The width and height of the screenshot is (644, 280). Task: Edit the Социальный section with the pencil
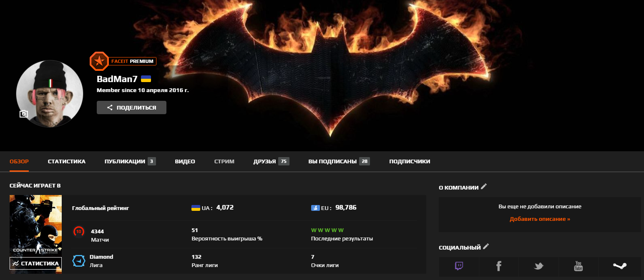click(x=486, y=247)
